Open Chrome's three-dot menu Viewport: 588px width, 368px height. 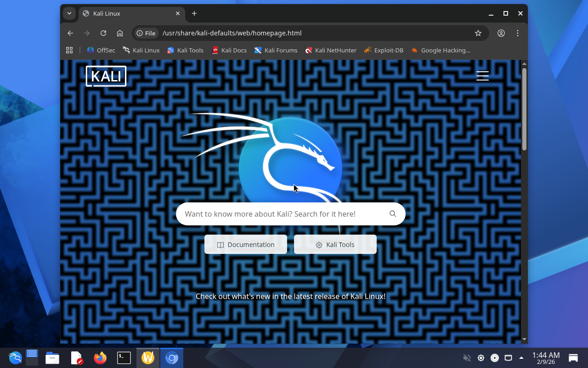(x=518, y=33)
